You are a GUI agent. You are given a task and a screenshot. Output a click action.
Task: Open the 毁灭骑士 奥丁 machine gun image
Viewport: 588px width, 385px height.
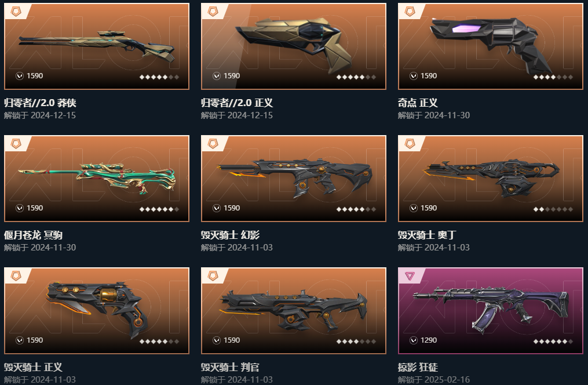(x=491, y=179)
